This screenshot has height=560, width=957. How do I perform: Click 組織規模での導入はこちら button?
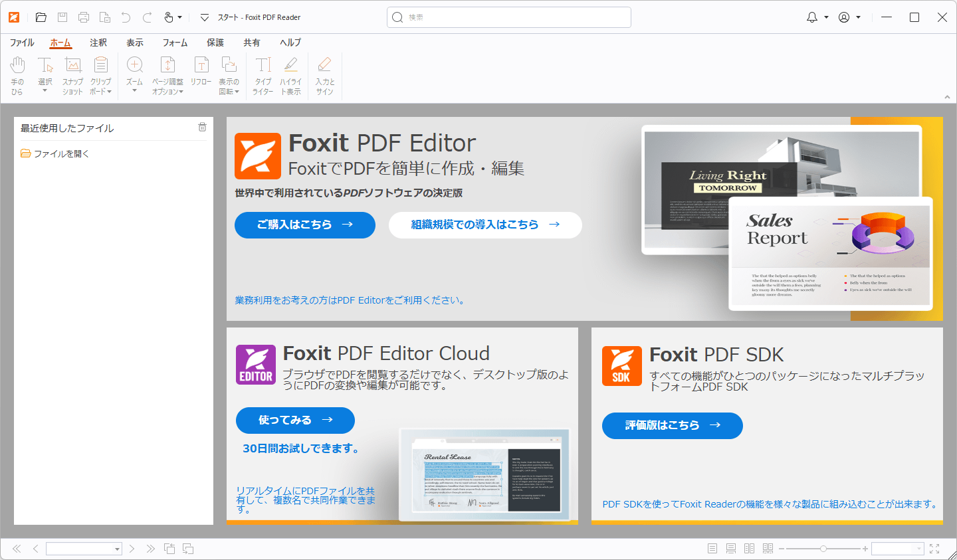click(485, 225)
